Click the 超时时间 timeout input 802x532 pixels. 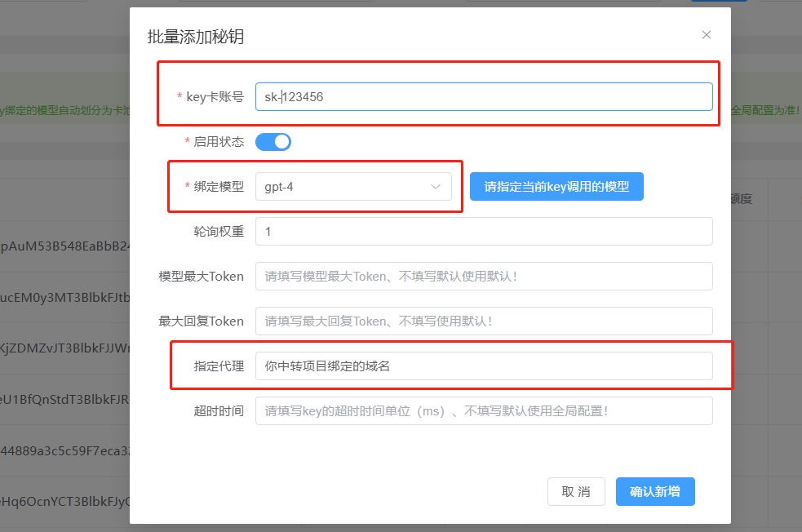(484, 410)
